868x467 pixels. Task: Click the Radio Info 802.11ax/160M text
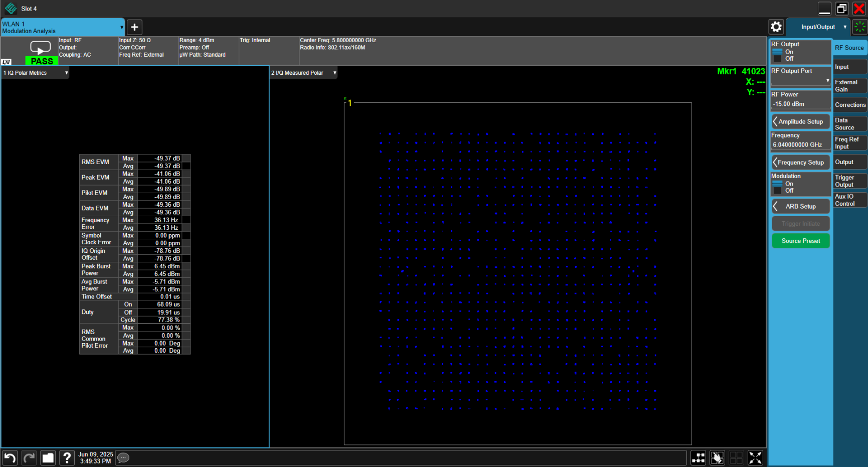click(x=332, y=48)
